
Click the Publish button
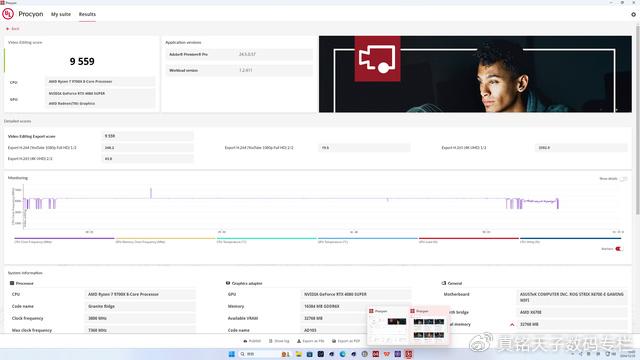pos(252,341)
